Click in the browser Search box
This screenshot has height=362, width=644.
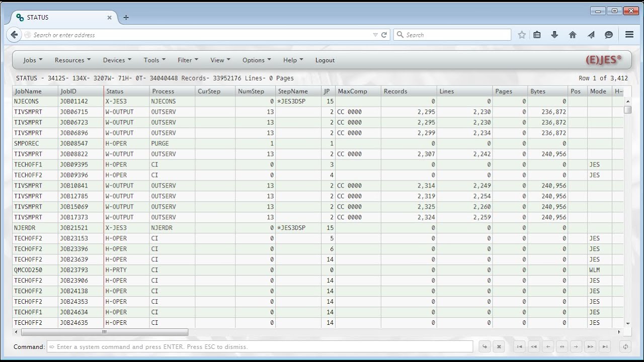click(452, 35)
